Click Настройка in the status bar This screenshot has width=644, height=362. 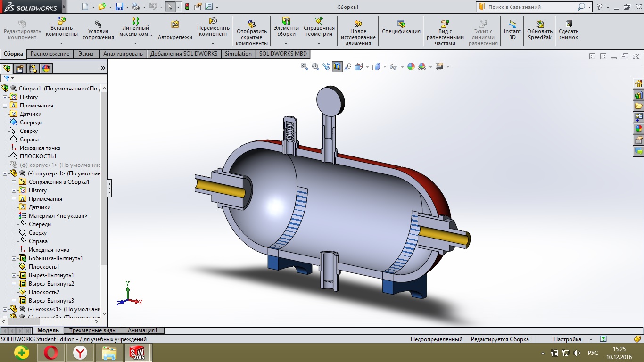click(567, 339)
